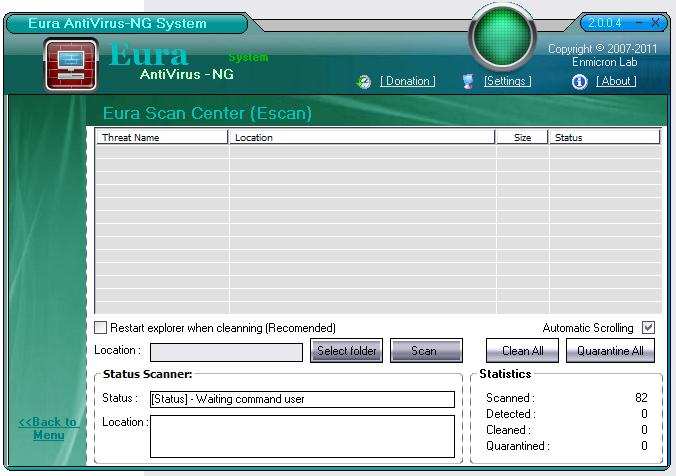
Task: Sort by Status column header
Action: [604, 138]
